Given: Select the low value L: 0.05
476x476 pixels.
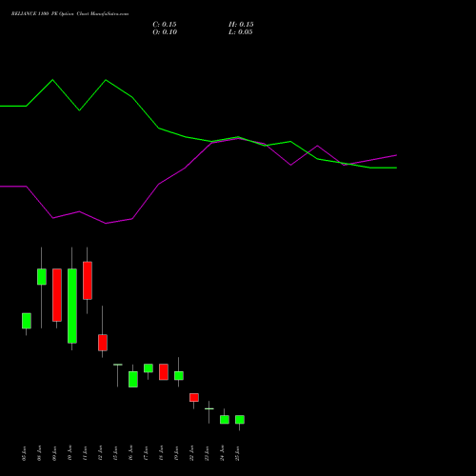Looking at the screenshot, I should coord(241,32).
